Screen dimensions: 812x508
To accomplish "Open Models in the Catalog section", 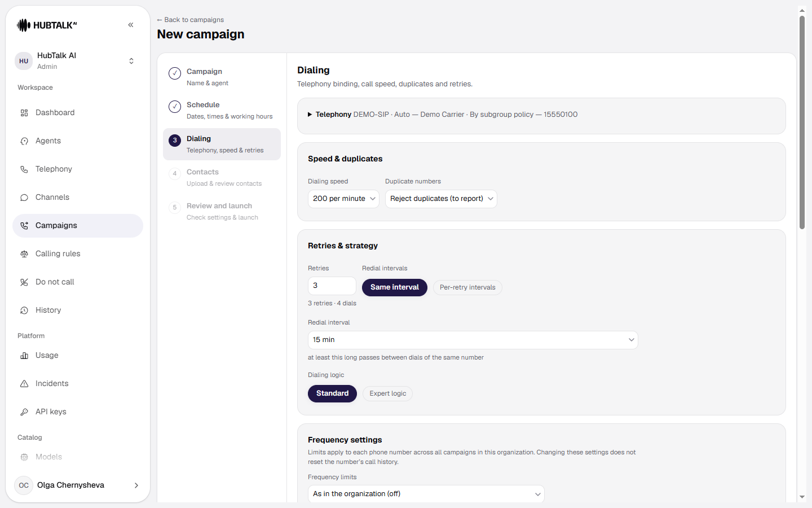I will [78, 457].
